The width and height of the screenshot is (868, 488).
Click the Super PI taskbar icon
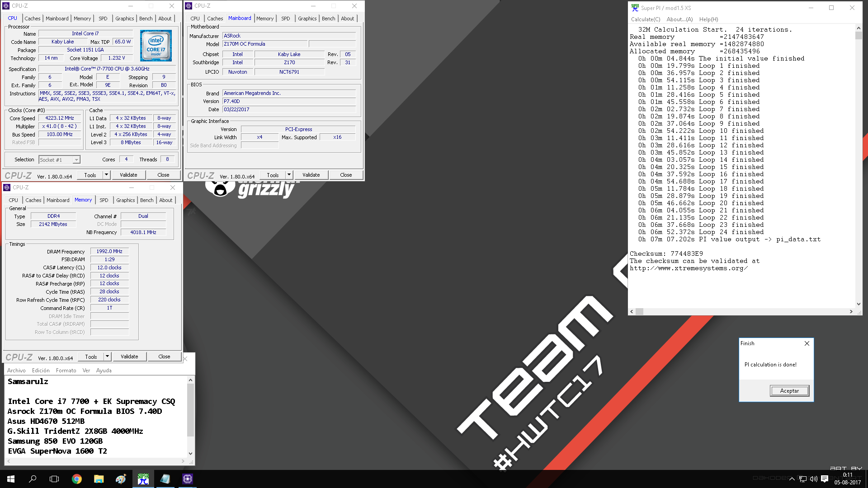click(x=143, y=479)
